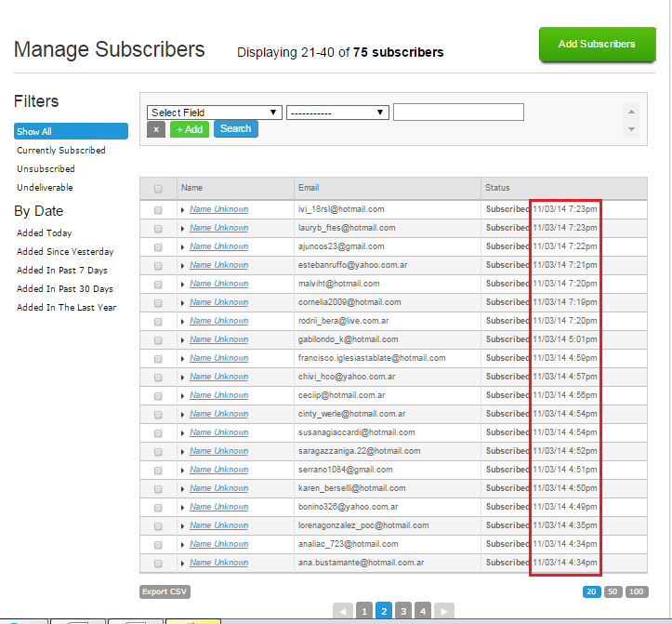Select current page 2 button
The image size is (672, 624).
click(x=384, y=611)
